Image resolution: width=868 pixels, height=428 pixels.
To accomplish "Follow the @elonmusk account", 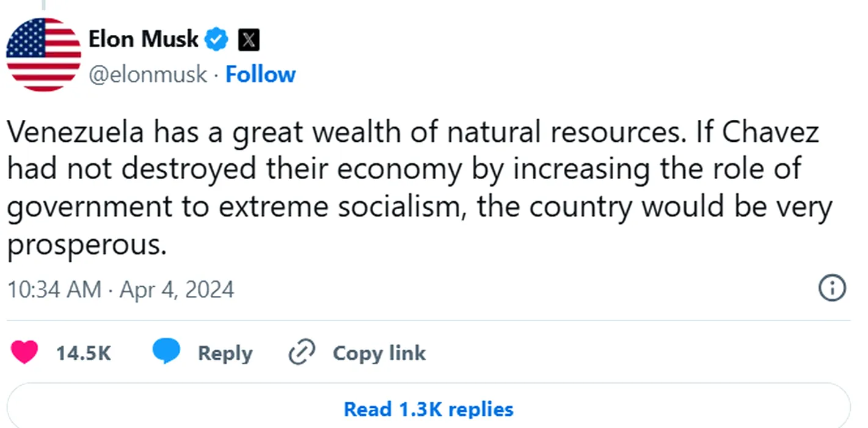I will [260, 75].
